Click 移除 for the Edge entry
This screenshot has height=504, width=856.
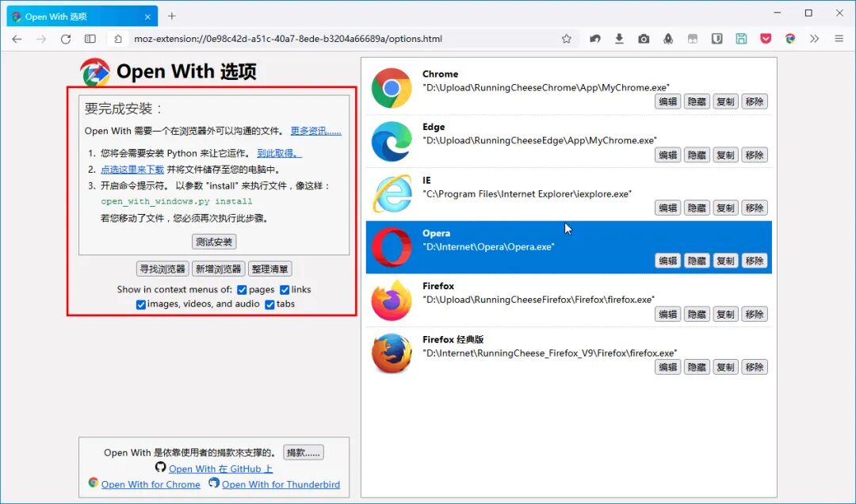755,155
